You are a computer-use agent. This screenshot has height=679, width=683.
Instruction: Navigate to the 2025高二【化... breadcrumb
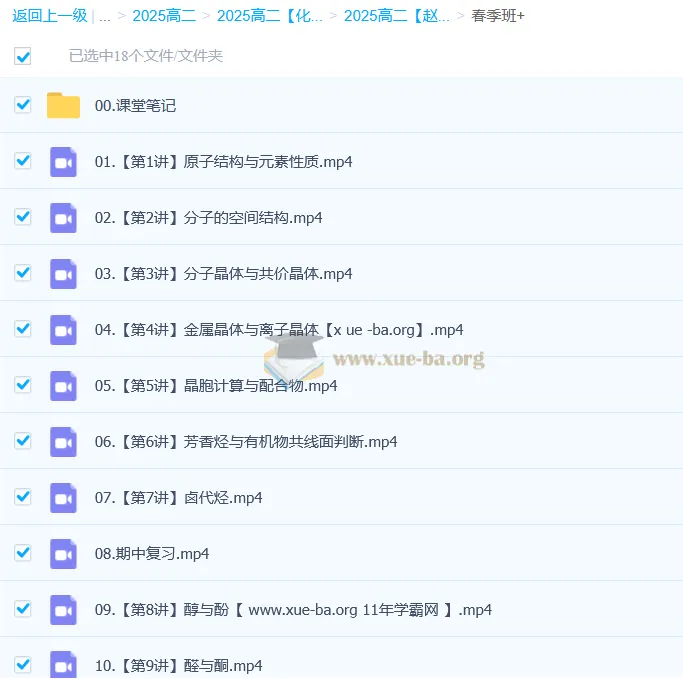coord(269,16)
